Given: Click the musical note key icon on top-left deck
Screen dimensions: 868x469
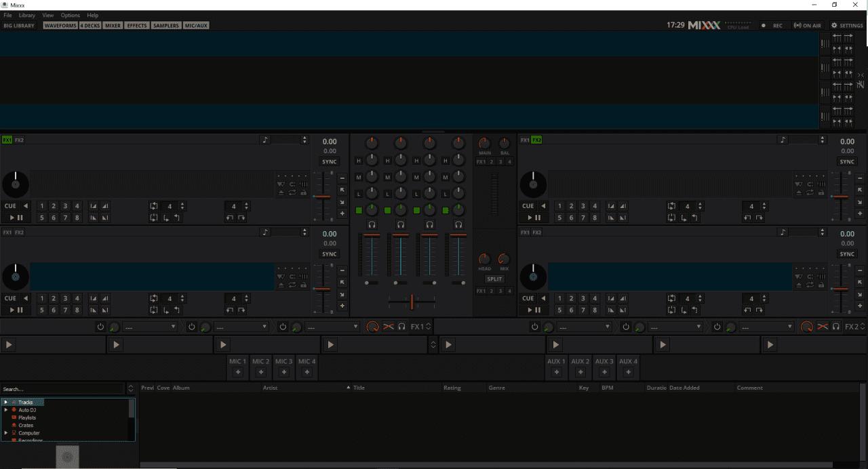Looking at the screenshot, I should 265,140.
